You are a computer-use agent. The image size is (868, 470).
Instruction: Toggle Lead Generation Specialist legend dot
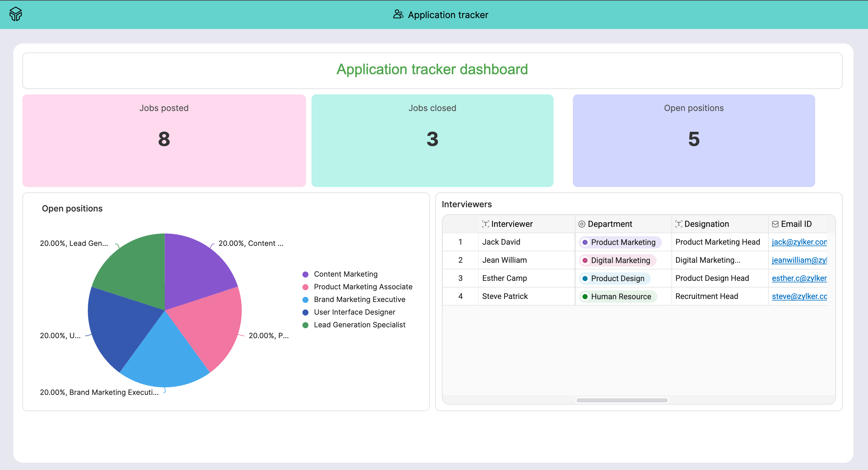[305, 325]
